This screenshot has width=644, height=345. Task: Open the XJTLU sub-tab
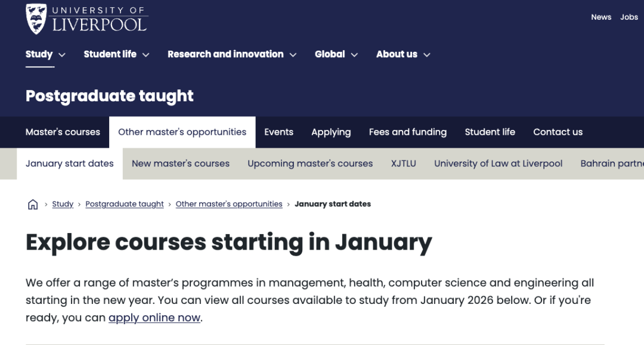[404, 164]
